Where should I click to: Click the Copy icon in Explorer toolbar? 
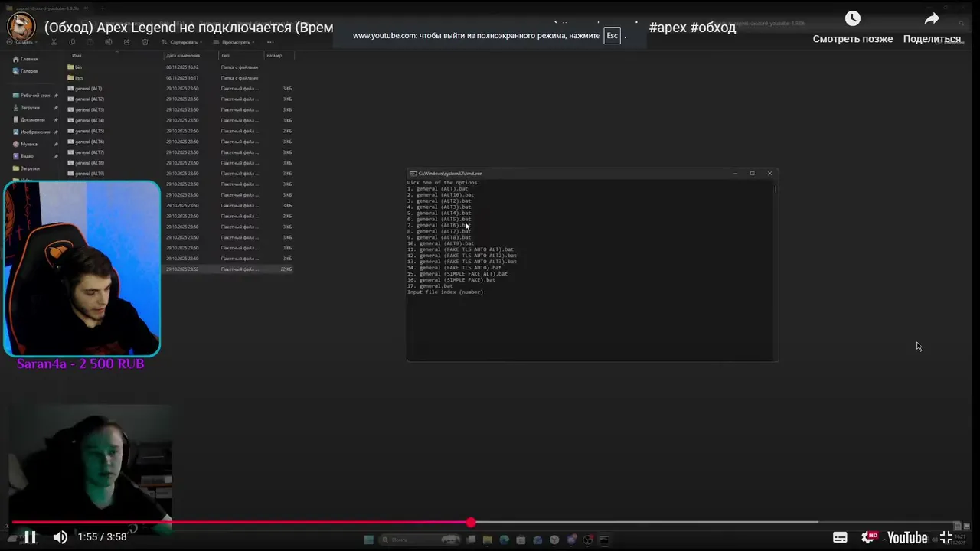tap(72, 42)
